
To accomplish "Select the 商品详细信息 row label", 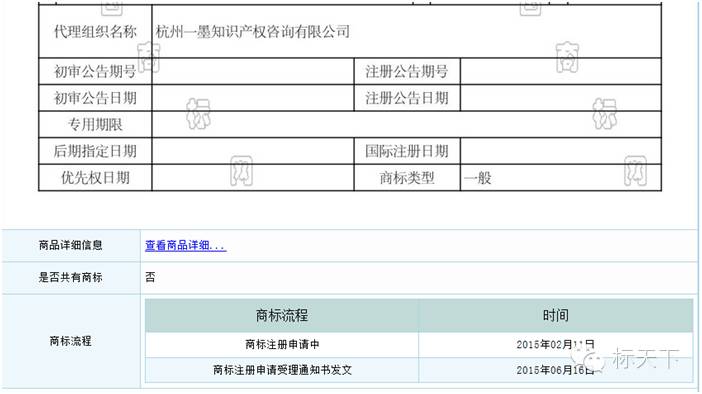I will click(70, 245).
